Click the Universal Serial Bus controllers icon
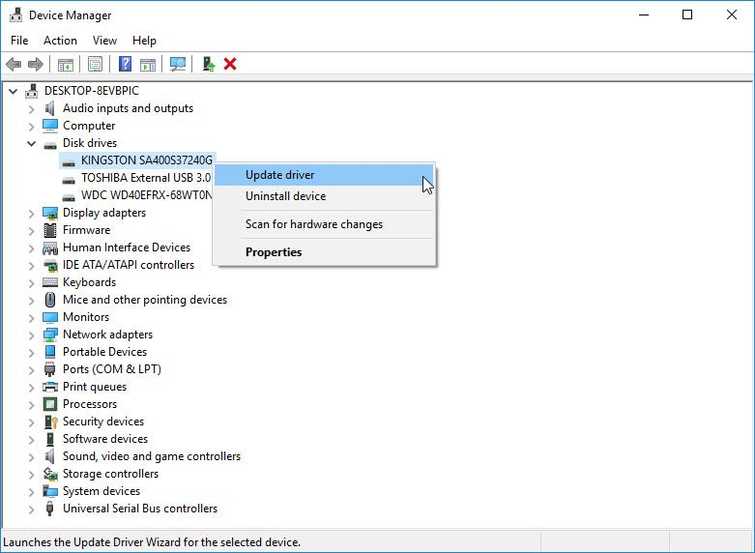This screenshot has width=755, height=553. pyautogui.click(x=50, y=509)
